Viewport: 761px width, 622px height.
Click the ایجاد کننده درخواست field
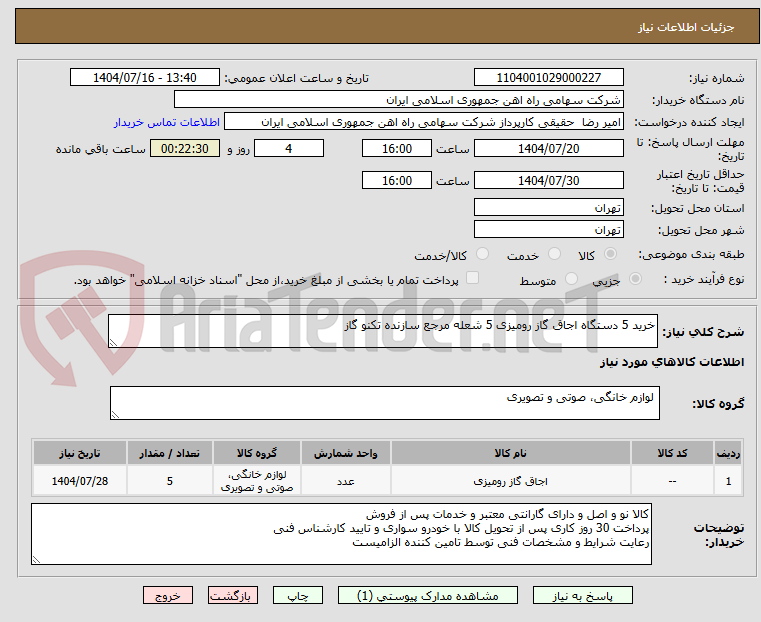tap(424, 122)
